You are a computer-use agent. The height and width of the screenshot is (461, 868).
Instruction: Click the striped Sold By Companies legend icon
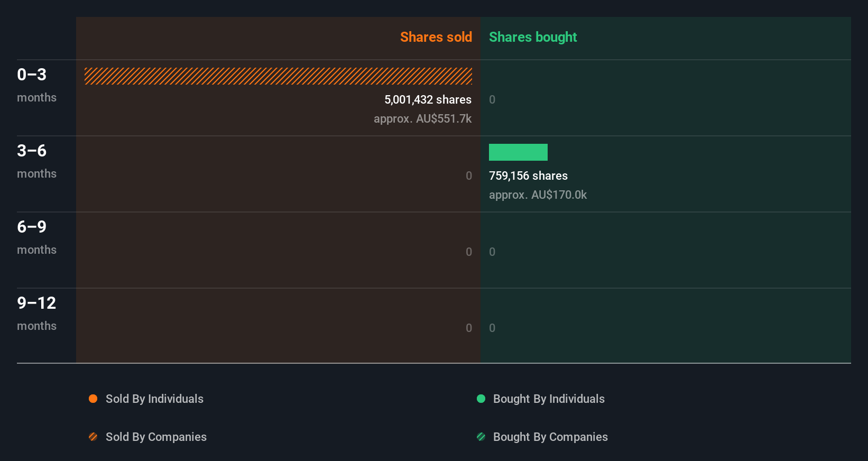click(93, 437)
